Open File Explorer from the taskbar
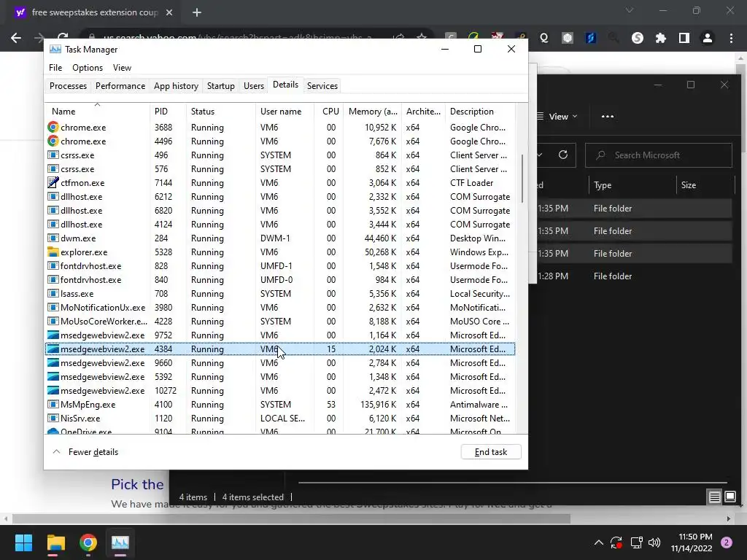The height and width of the screenshot is (560, 747). coord(55,542)
